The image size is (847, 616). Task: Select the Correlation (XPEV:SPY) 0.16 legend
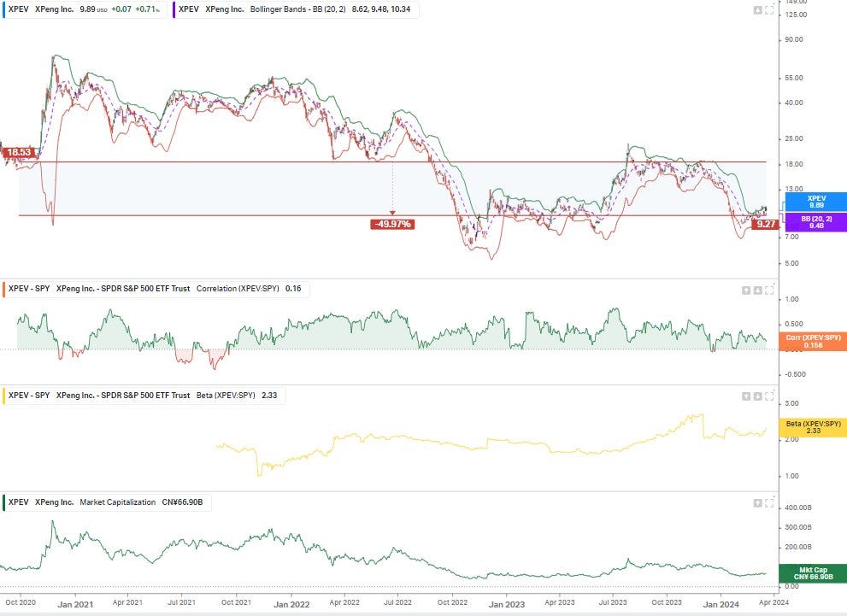click(x=156, y=289)
